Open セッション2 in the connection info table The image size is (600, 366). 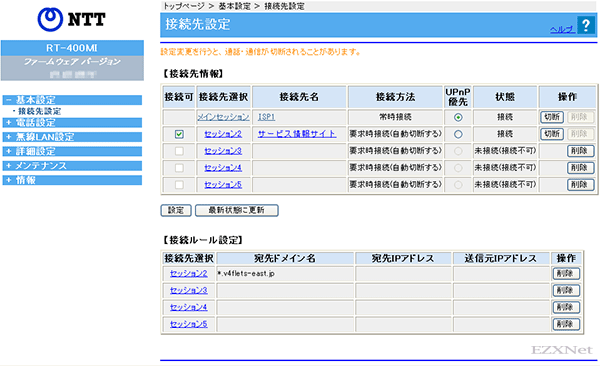(x=223, y=134)
